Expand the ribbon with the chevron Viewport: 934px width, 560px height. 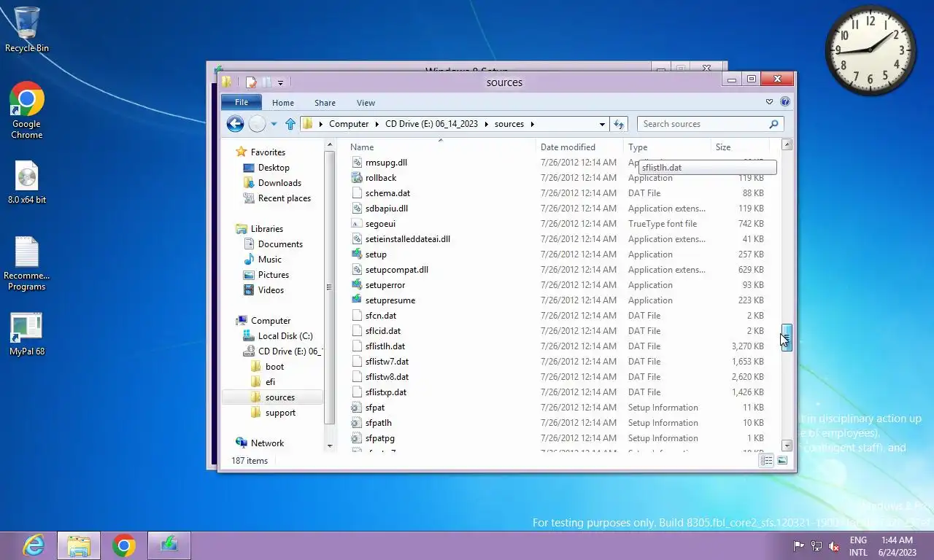[769, 102]
